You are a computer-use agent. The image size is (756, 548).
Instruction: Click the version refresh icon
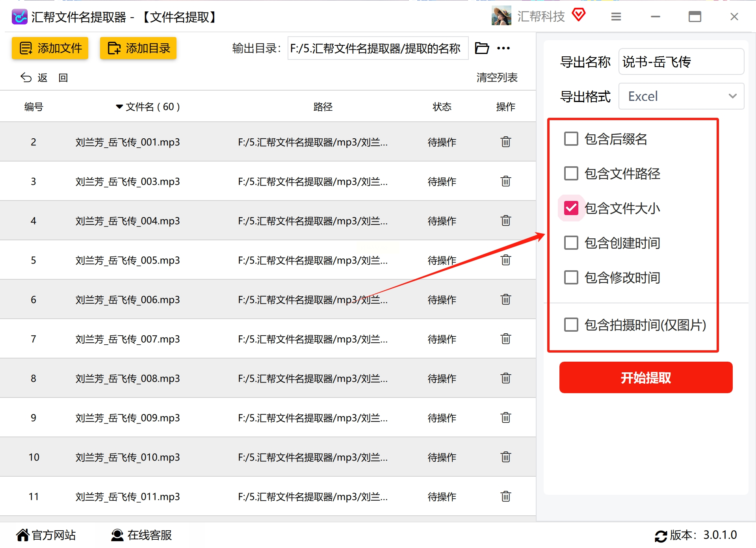click(x=661, y=536)
